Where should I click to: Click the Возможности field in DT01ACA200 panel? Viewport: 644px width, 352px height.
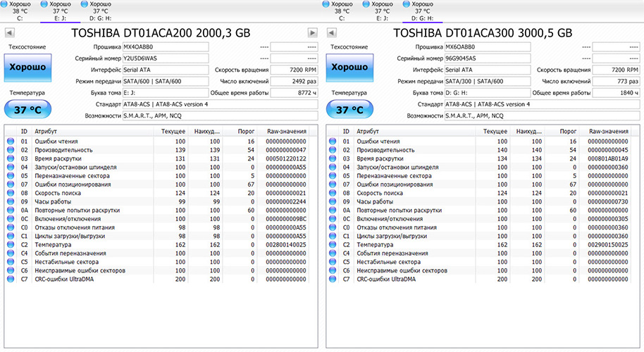(x=220, y=115)
